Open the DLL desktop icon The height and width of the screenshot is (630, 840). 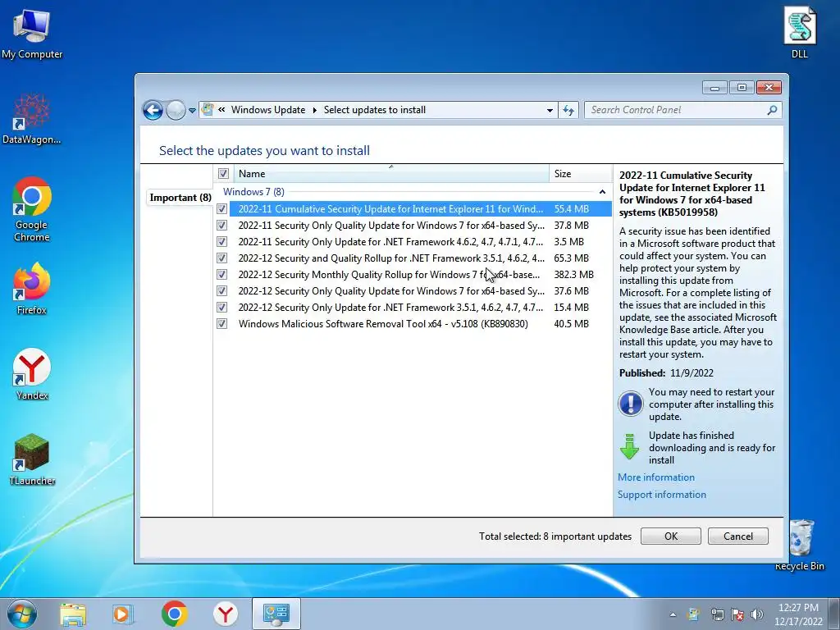coord(799,32)
